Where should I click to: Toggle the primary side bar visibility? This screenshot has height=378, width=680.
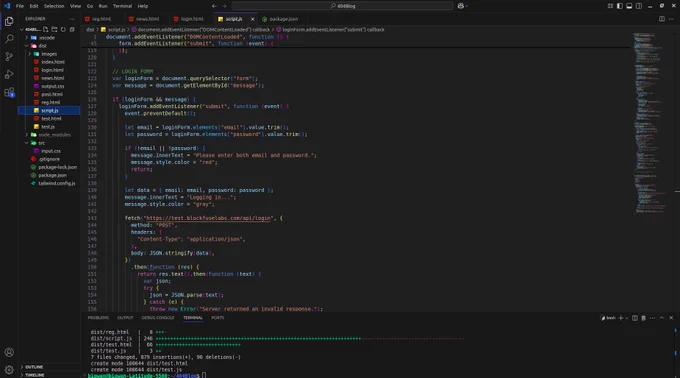click(620, 6)
